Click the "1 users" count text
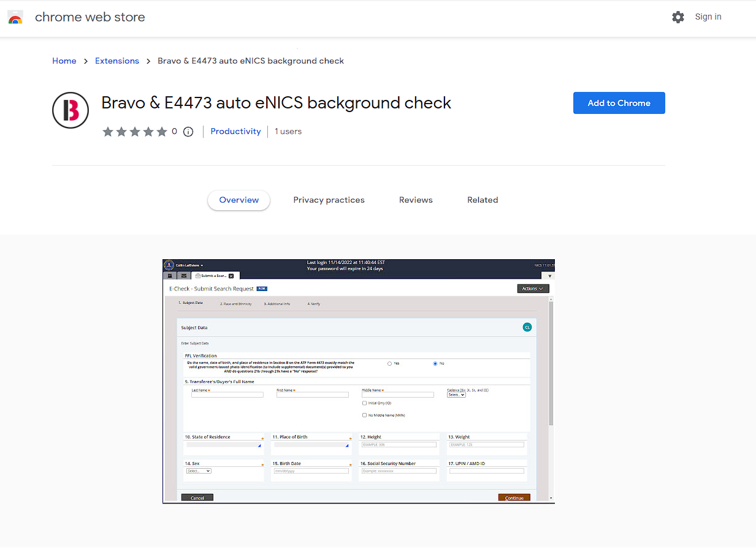The image size is (756, 549). (x=288, y=132)
